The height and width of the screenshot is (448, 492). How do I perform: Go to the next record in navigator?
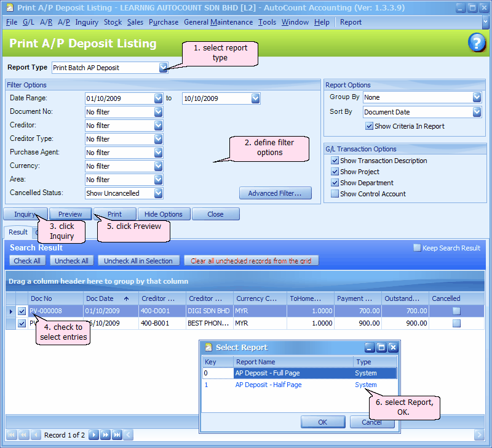(93, 435)
